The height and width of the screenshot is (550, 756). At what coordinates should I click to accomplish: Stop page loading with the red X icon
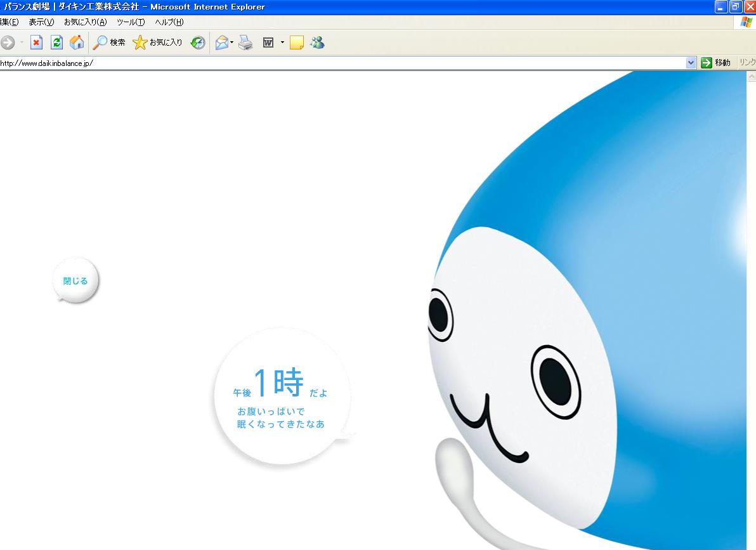[36, 43]
